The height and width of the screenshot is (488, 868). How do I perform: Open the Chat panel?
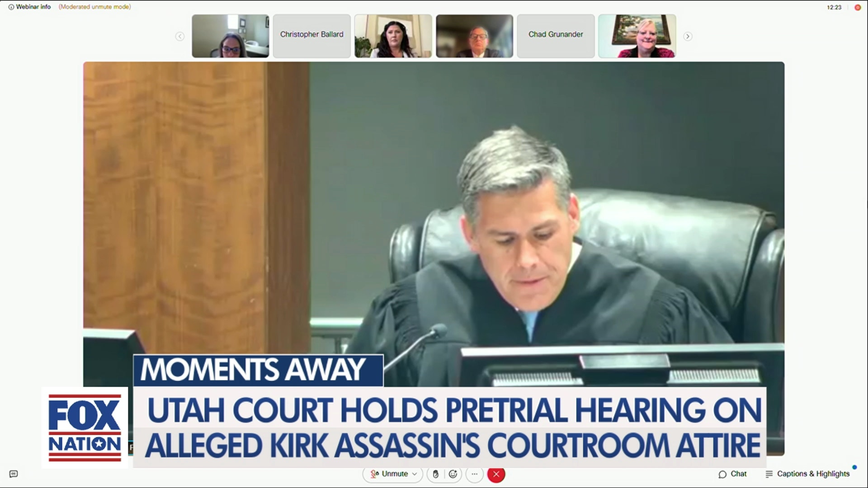click(732, 474)
